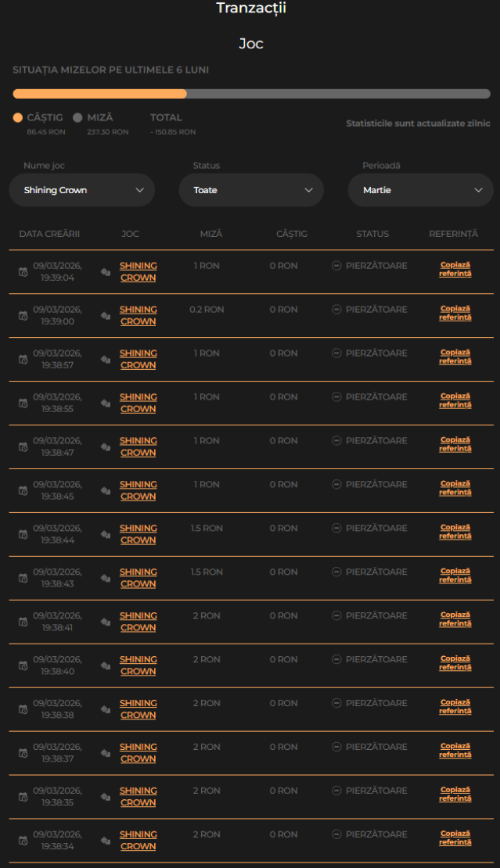Copy reference for 19:38:41 transaction
The height and width of the screenshot is (868, 500).
coord(455,619)
